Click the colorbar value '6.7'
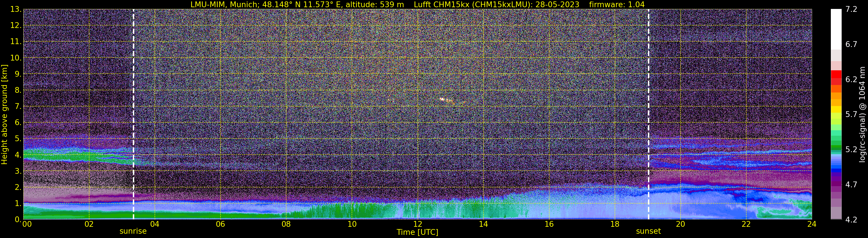Image resolution: width=868 pixels, height=238 pixels. [x=851, y=44]
